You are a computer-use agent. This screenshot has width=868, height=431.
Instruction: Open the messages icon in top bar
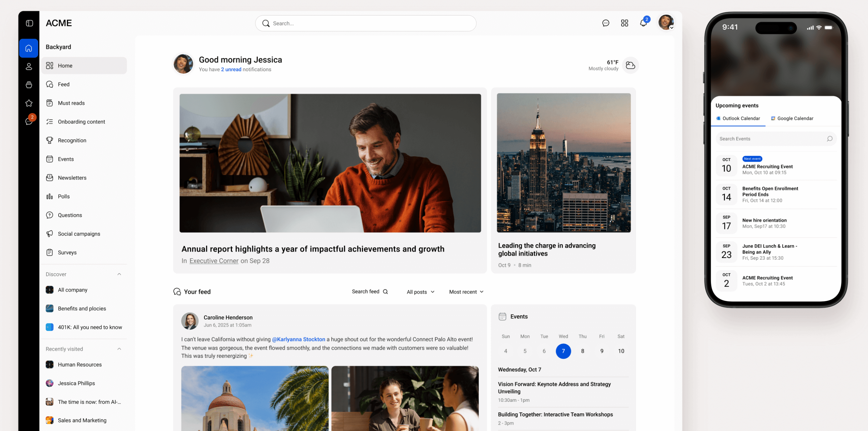[606, 23]
